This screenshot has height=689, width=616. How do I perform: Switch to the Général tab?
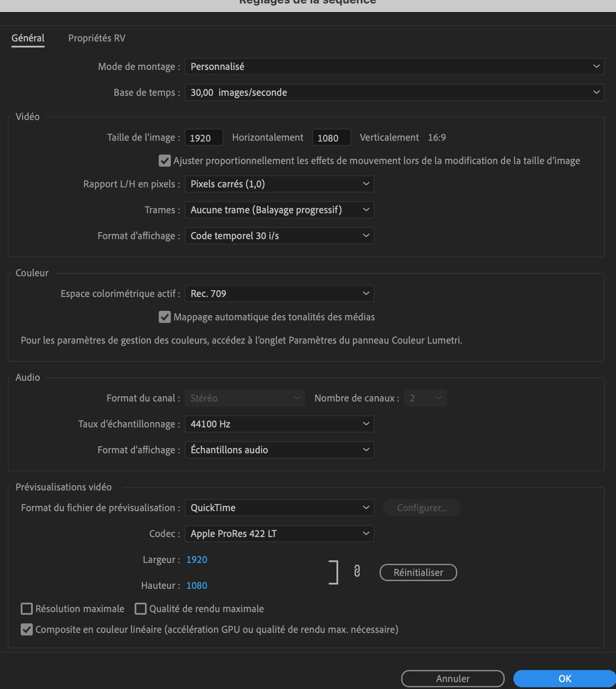coord(28,38)
